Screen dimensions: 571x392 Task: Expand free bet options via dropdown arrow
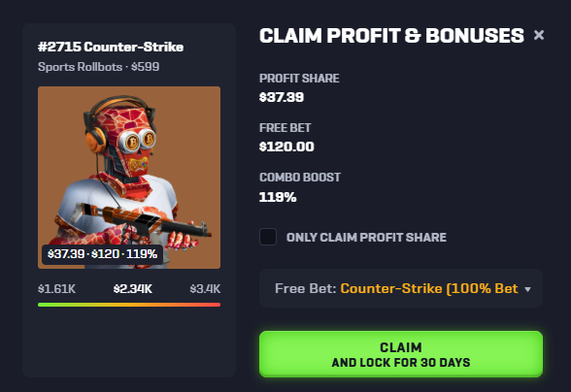click(527, 289)
